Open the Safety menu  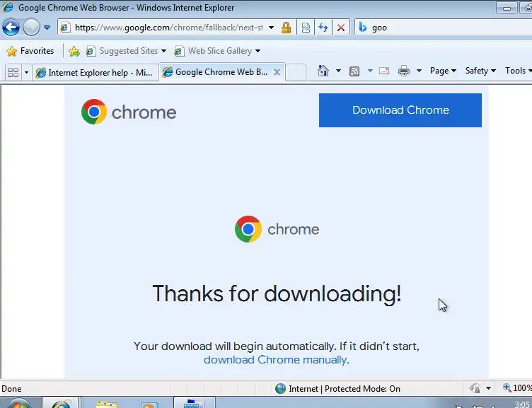click(x=480, y=71)
